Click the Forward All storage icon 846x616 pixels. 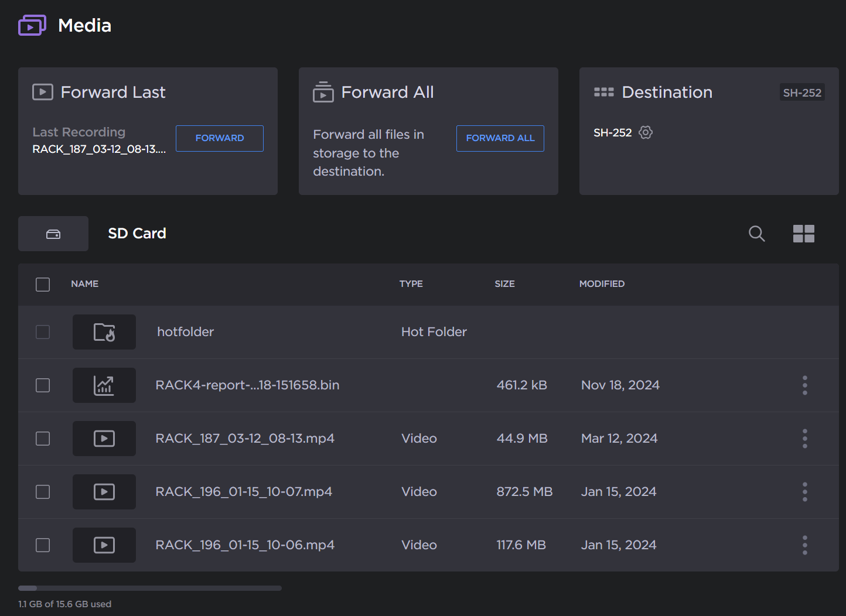(323, 92)
